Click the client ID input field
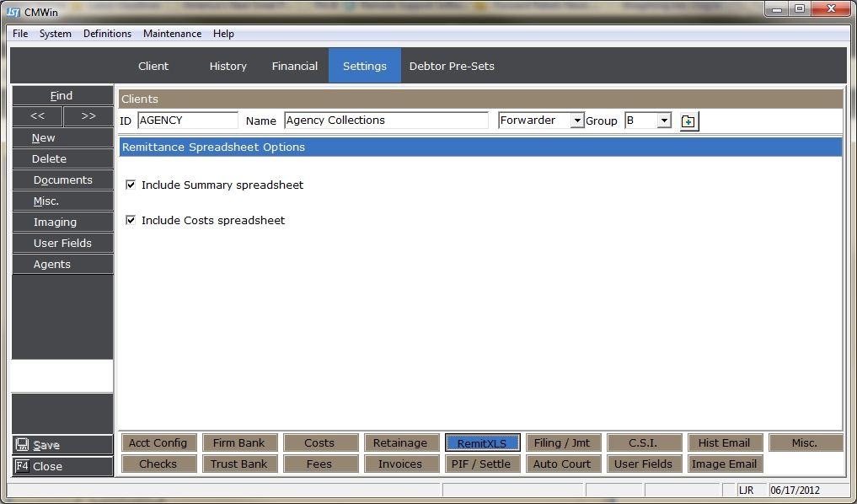Image resolution: width=857 pixels, height=504 pixels. (187, 121)
